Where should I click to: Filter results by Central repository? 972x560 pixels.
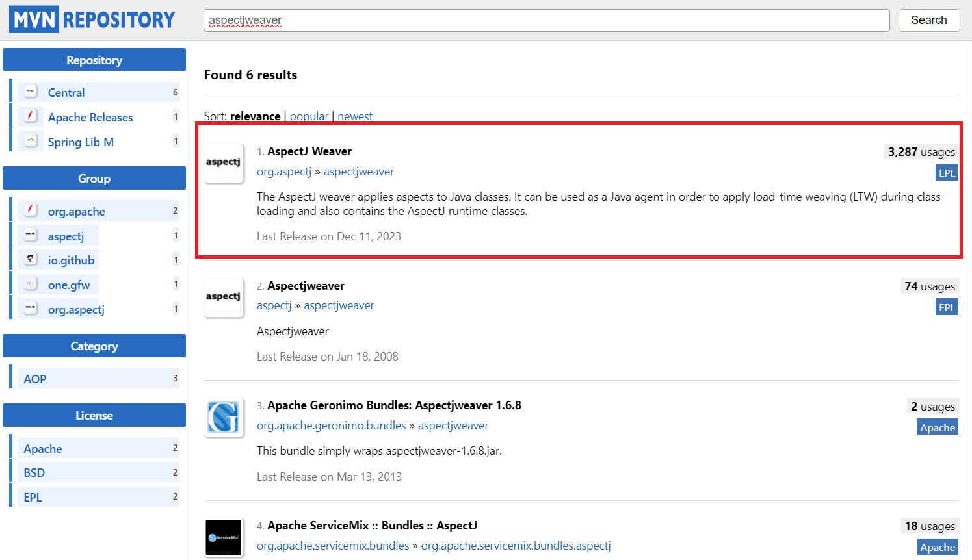pyautogui.click(x=66, y=92)
